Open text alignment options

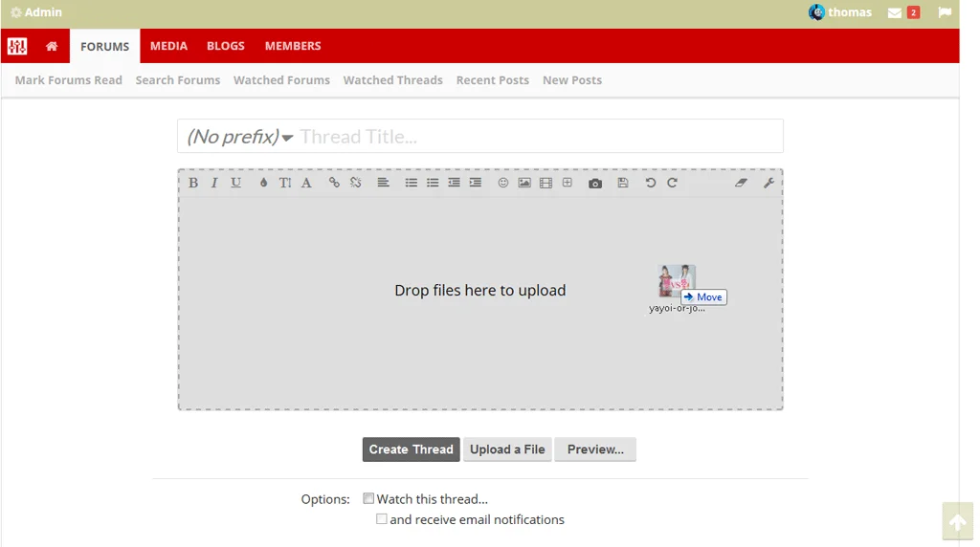point(383,183)
